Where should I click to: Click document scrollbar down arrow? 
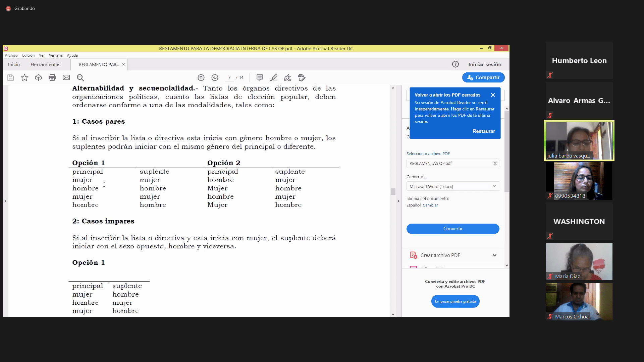coord(393,314)
